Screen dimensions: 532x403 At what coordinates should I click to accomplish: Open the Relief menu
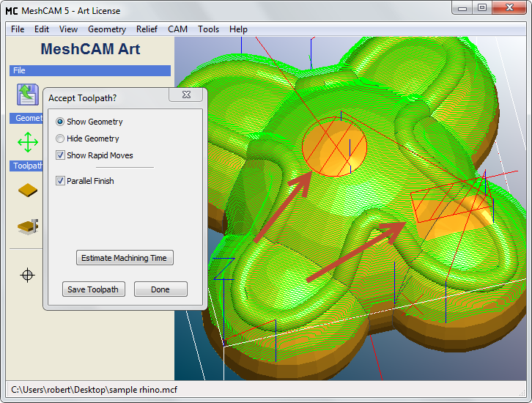(x=147, y=29)
